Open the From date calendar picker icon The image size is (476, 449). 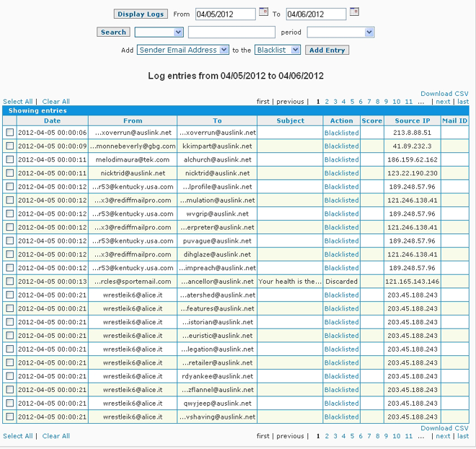click(263, 12)
